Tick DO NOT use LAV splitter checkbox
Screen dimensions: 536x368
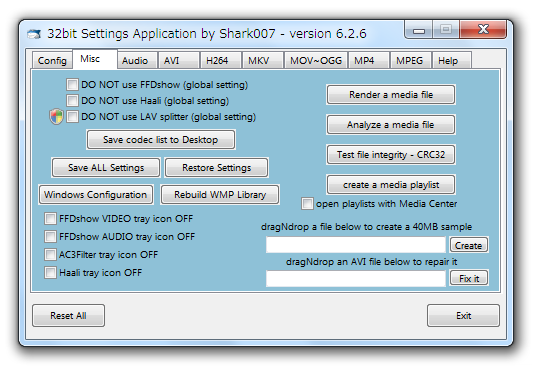(x=72, y=117)
